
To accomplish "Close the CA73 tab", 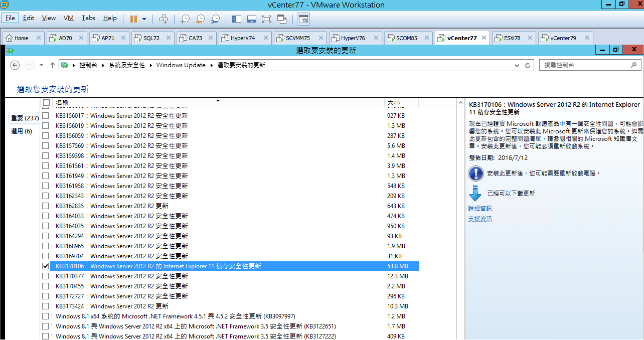I will click(211, 38).
